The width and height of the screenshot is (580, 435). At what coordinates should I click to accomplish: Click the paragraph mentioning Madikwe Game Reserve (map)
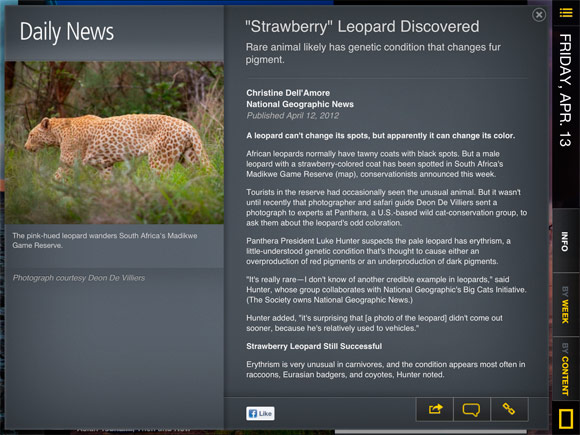[x=375, y=164]
